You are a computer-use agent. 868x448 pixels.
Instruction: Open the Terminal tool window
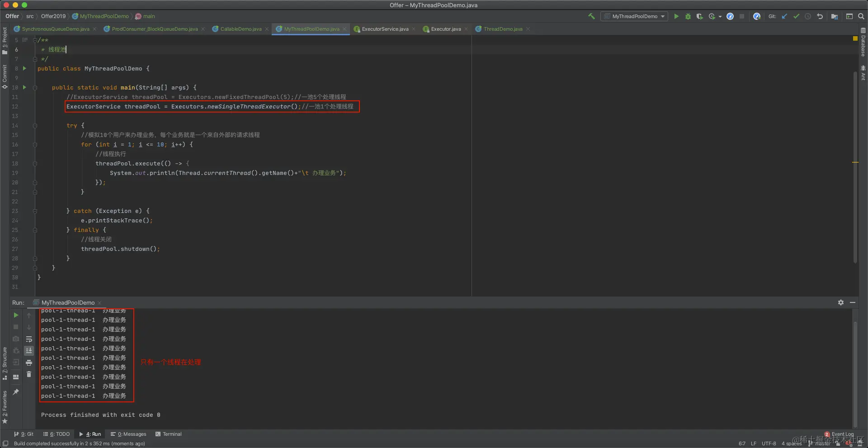pos(168,434)
